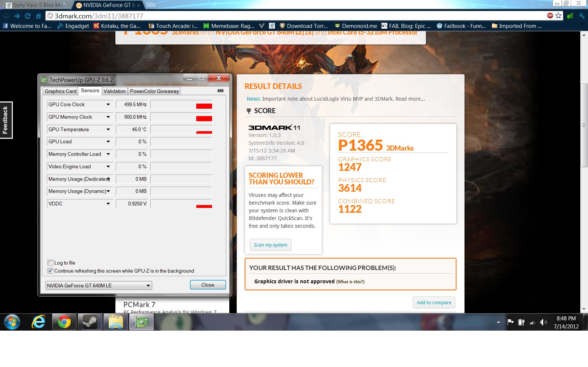Open Kotaku bookmark
The height and width of the screenshot is (367, 588).
[x=117, y=26]
